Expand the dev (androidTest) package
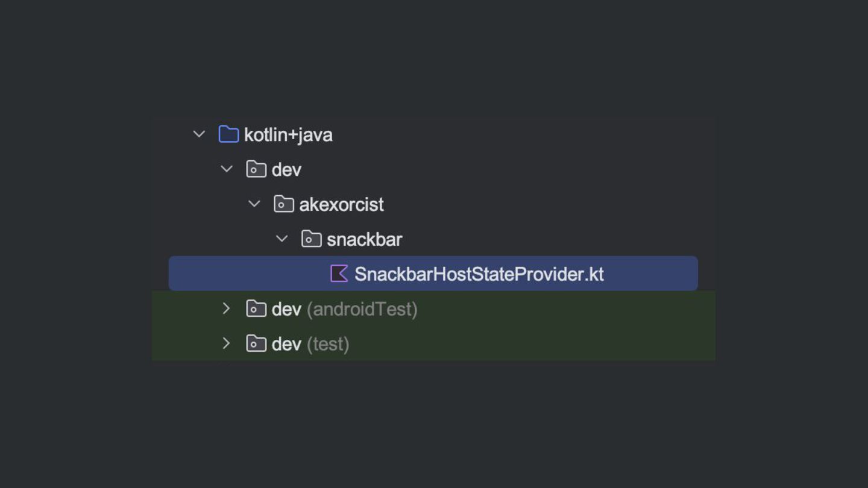The height and width of the screenshot is (488, 868). [x=227, y=309]
